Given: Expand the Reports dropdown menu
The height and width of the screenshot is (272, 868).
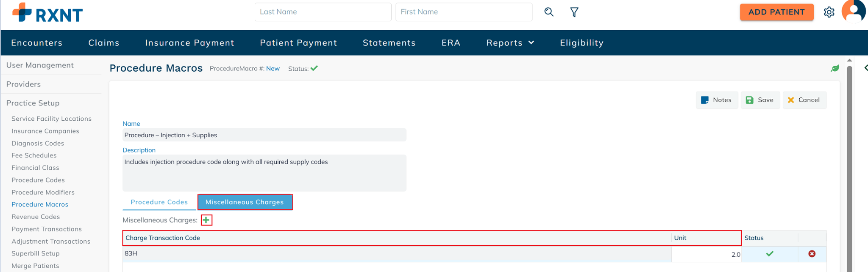Looking at the screenshot, I should (510, 43).
